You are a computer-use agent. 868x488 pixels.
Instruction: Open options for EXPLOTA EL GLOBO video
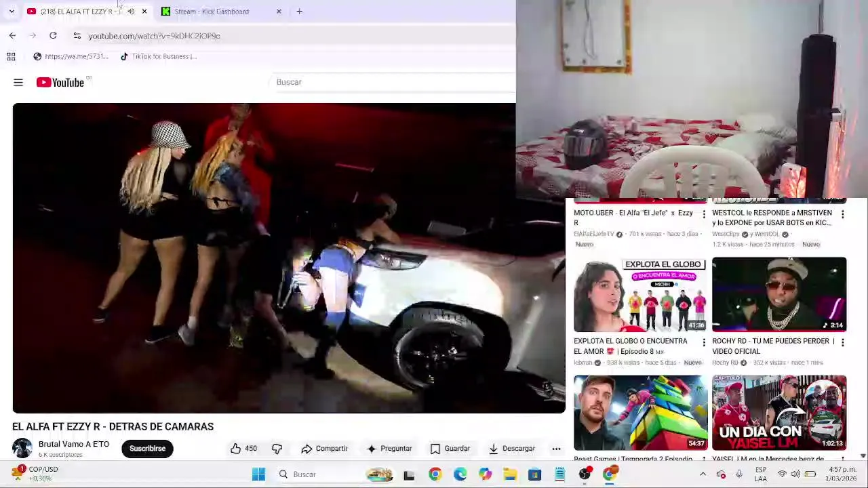[703, 343]
